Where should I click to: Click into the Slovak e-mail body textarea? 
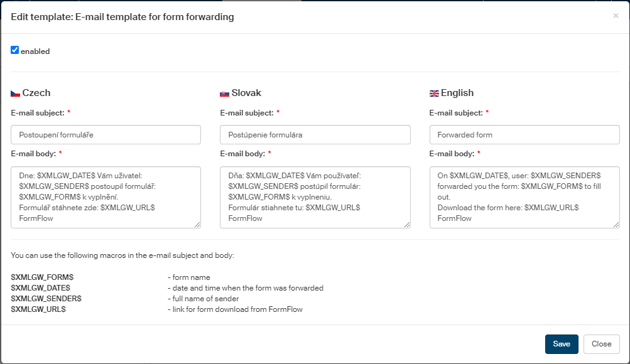coord(315,197)
